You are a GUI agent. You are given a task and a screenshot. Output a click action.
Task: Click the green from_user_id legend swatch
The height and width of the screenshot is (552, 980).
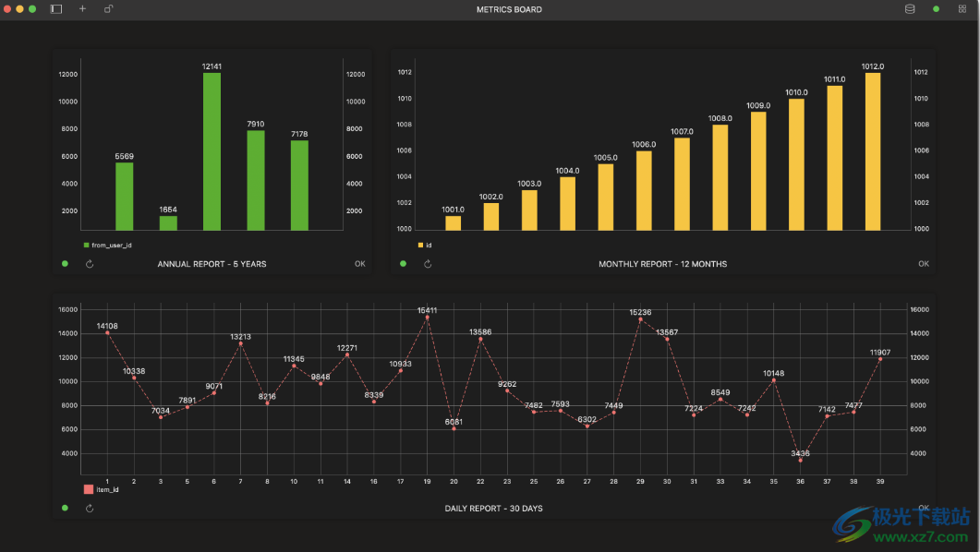tap(87, 246)
